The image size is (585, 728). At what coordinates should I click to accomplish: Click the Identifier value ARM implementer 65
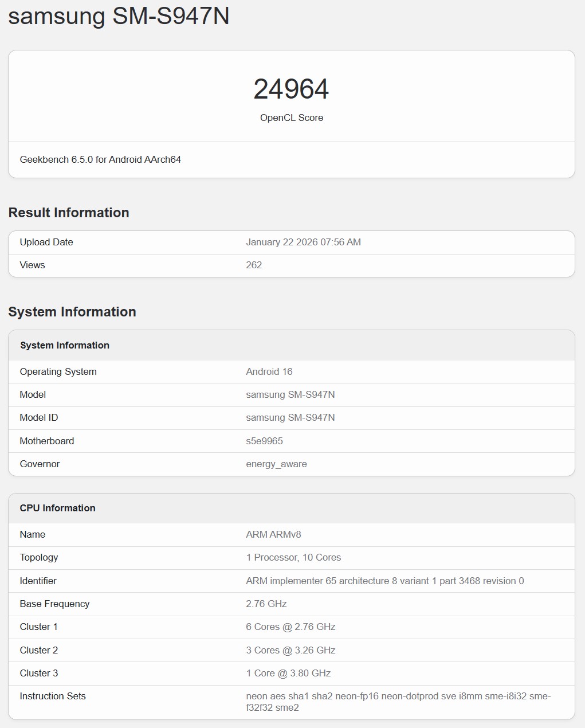(x=384, y=581)
